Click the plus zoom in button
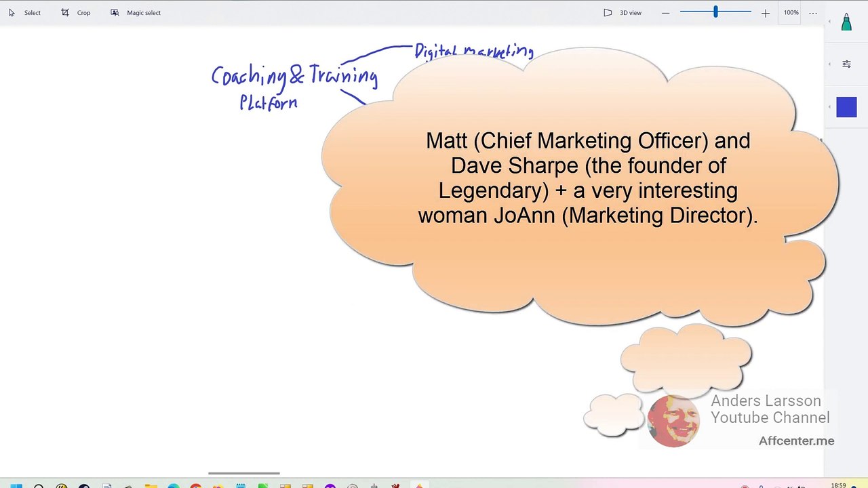The width and height of the screenshot is (868, 488). pyautogui.click(x=766, y=13)
